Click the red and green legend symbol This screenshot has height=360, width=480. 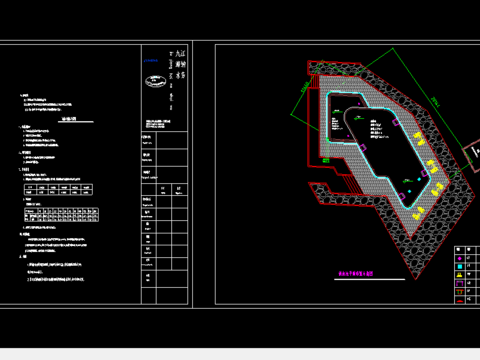tap(460, 292)
